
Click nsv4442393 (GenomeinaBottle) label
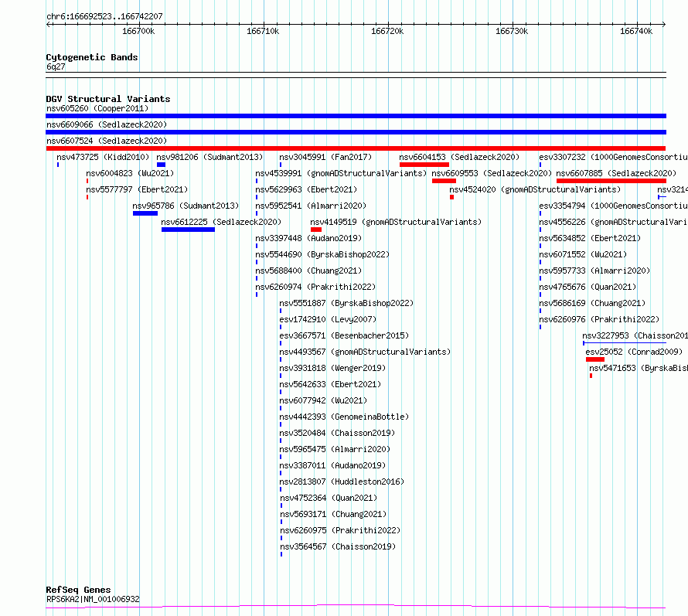coord(344,417)
